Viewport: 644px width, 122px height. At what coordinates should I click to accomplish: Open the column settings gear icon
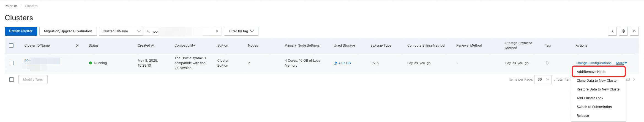tap(623, 31)
